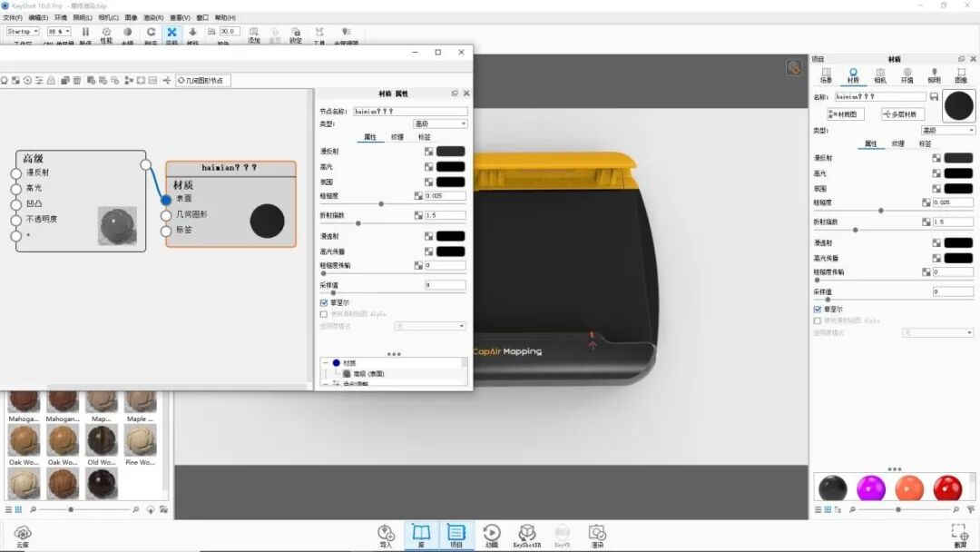Open the 动画 (Animation) icon in bottom dock
Viewport: 980px width, 552px height.
click(x=491, y=533)
